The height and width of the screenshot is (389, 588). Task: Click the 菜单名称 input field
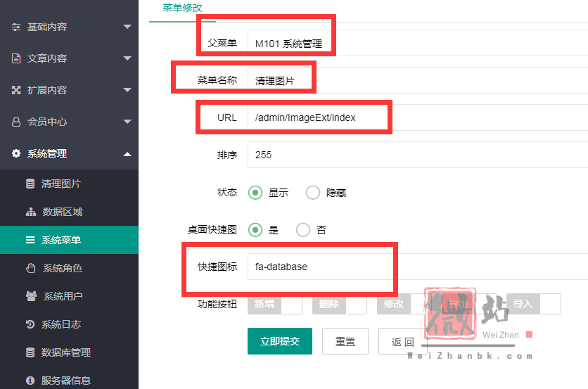[418, 80]
